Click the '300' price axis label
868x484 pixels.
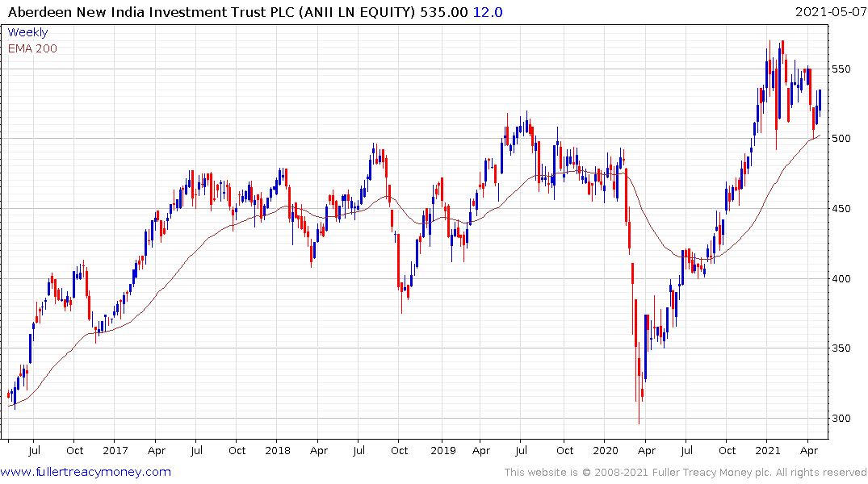[x=841, y=418]
